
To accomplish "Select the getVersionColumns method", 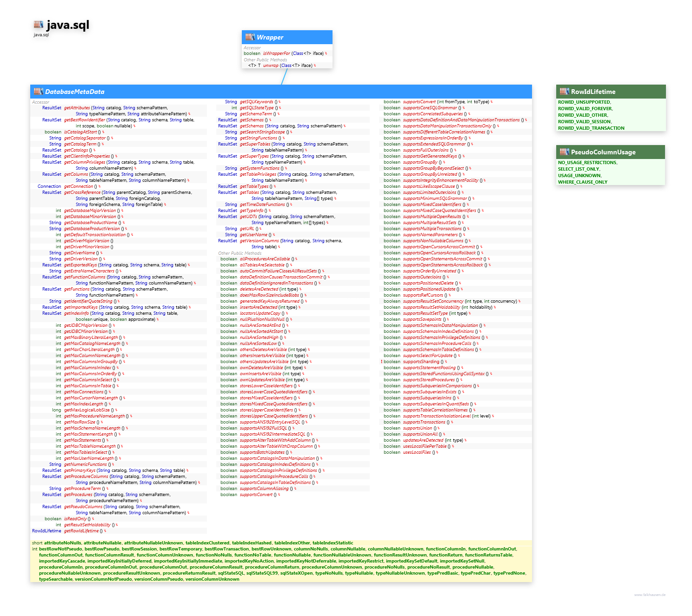I will 259,241.
